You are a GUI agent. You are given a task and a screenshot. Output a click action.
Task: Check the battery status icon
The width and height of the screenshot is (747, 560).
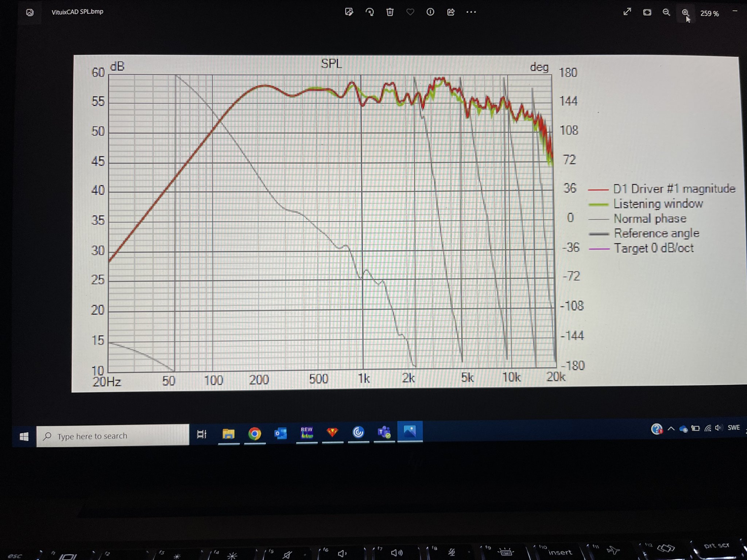[696, 428]
